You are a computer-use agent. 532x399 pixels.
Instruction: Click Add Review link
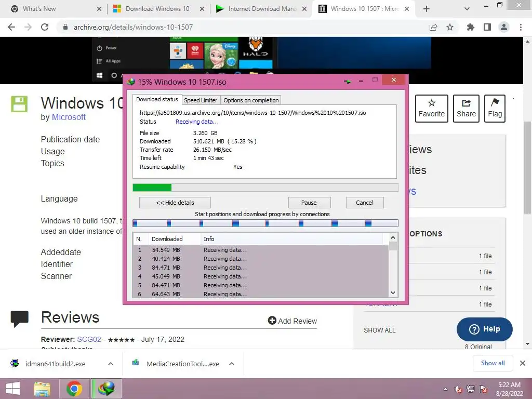tap(292, 321)
